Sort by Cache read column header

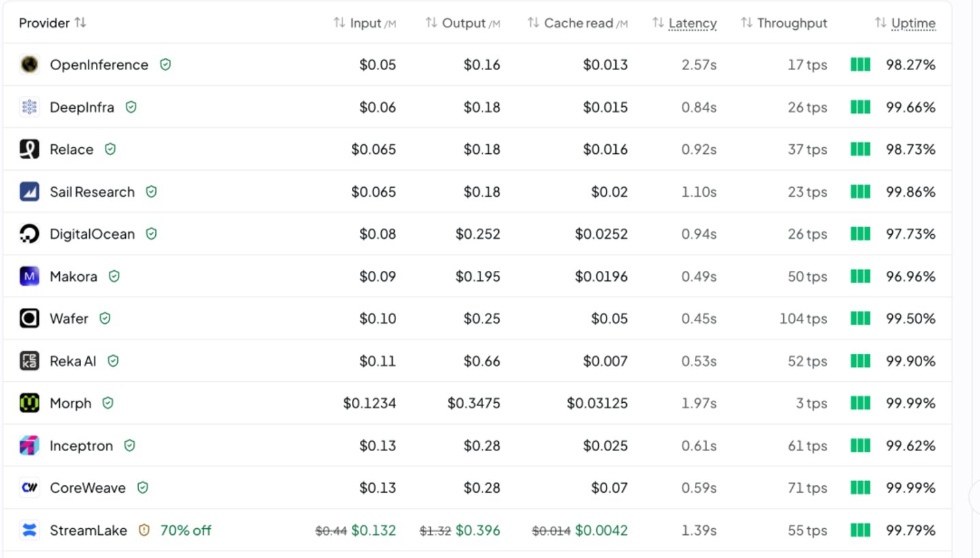coord(578,23)
